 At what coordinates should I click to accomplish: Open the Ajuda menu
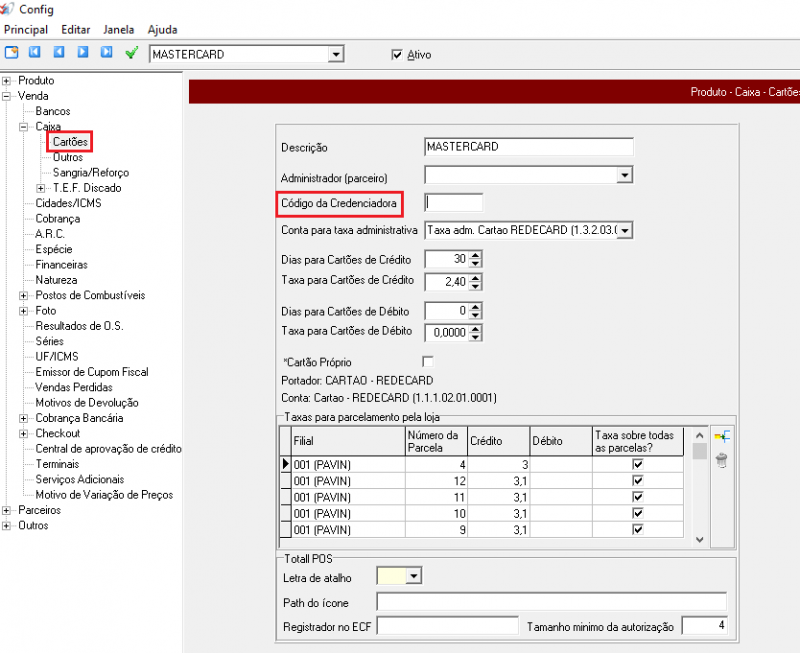pos(162,30)
